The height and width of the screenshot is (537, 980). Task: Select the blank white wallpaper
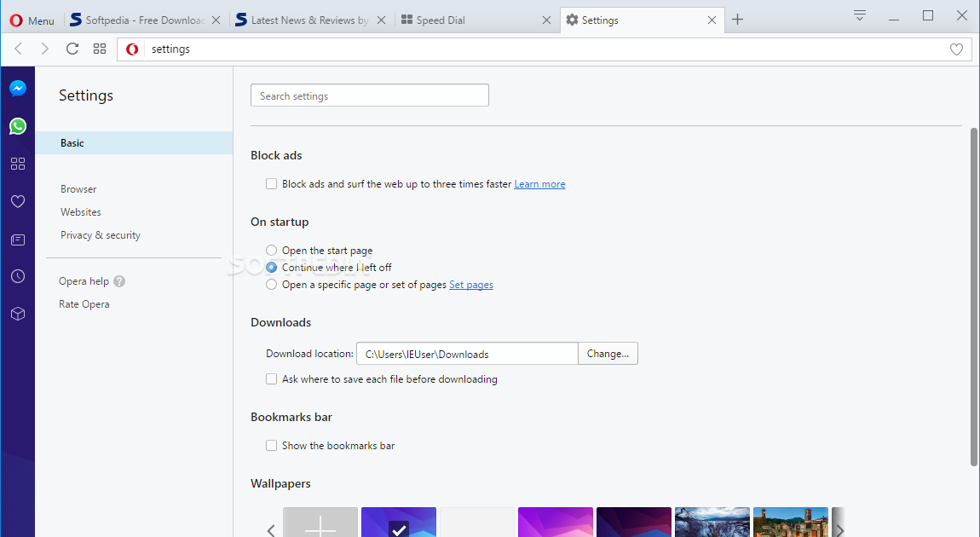point(477,523)
